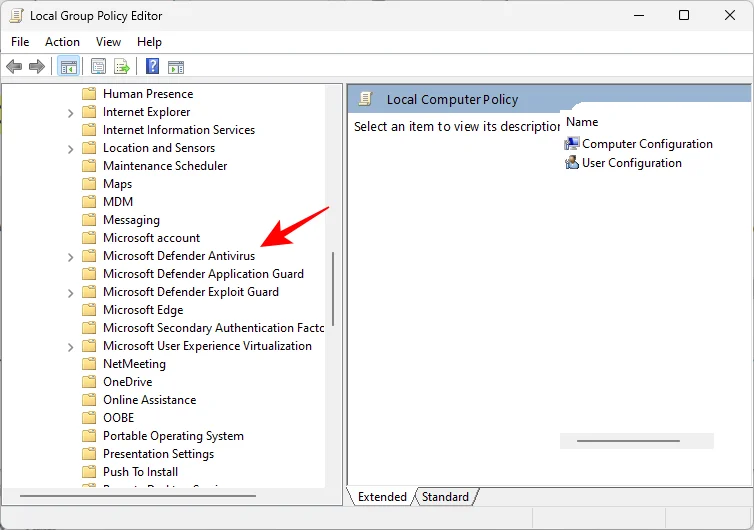The image size is (754, 530).
Task: Open the File menu
Action: (x=20, y=42)
